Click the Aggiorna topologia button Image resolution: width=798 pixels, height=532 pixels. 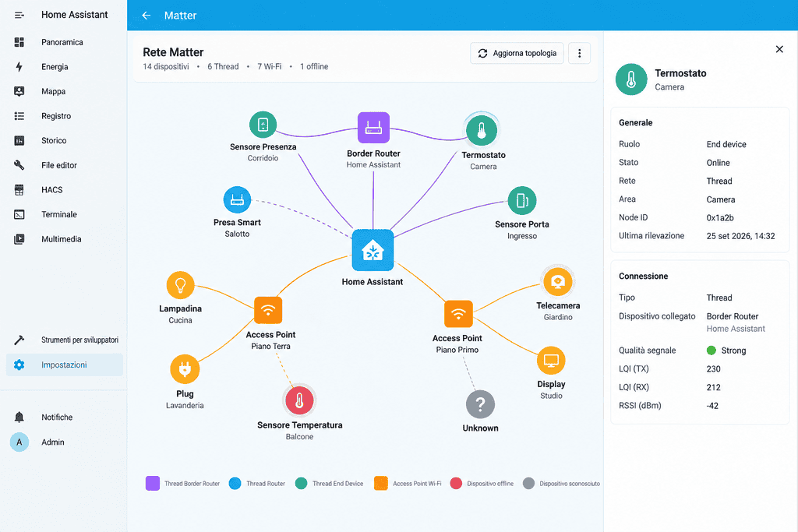pos(517,53)
